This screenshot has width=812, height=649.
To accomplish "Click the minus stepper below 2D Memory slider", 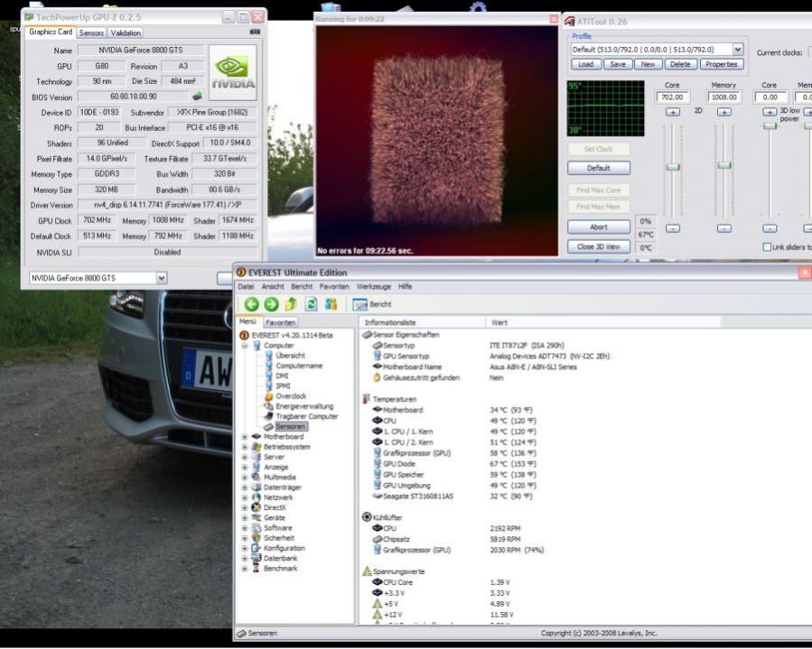I will point(724,228).
